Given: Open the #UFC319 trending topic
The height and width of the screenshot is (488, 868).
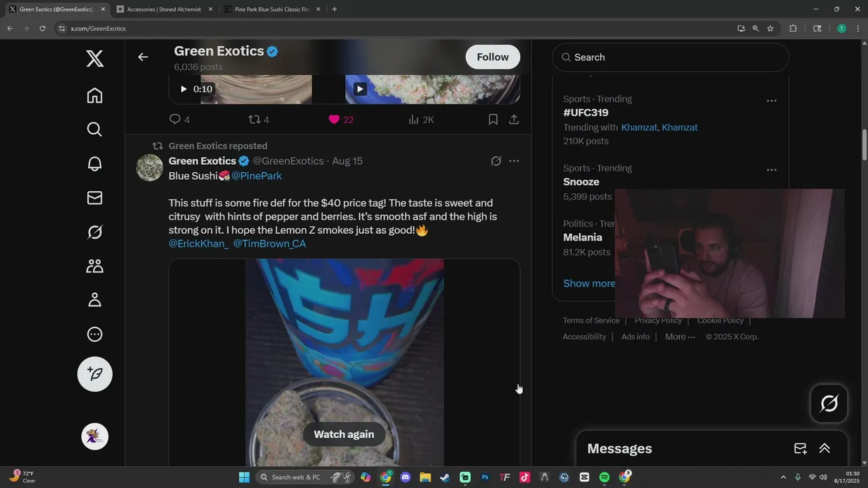Looking at the screenshot, I should 586,113.
